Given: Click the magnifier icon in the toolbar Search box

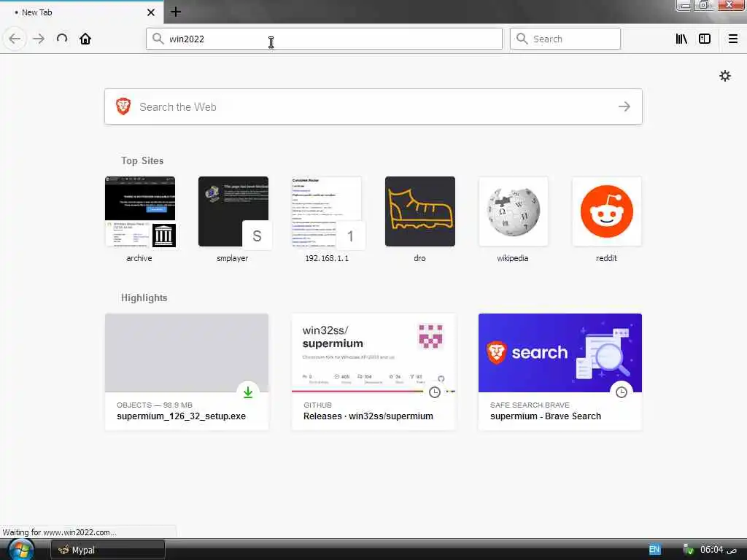Looking at the screenshot, I should (x=522, y=39).
